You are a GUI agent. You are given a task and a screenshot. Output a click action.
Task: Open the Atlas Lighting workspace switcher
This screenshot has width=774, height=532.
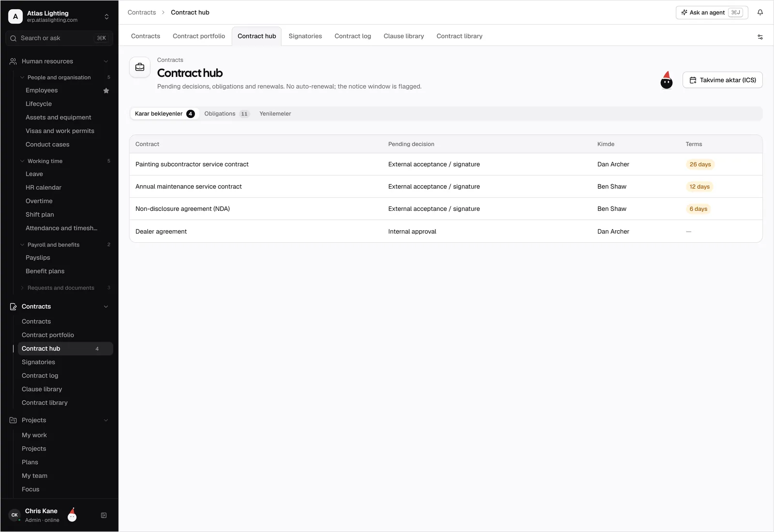coord(59,16)
